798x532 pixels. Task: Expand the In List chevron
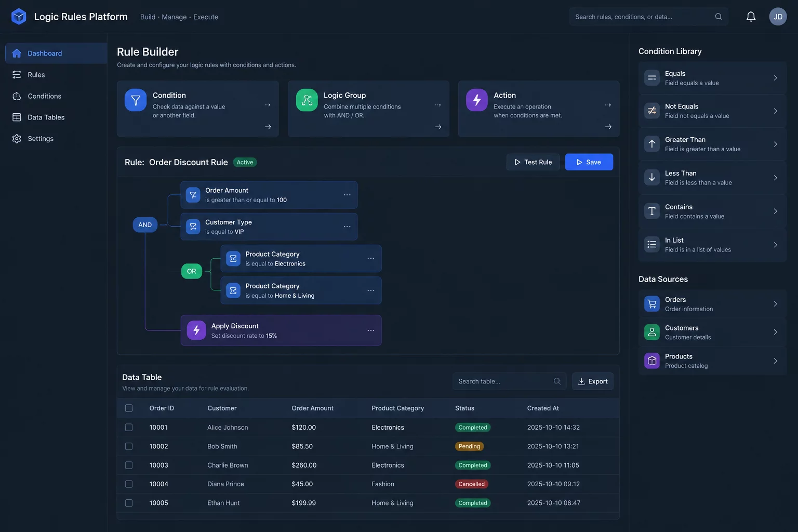[x=775, y=245]
